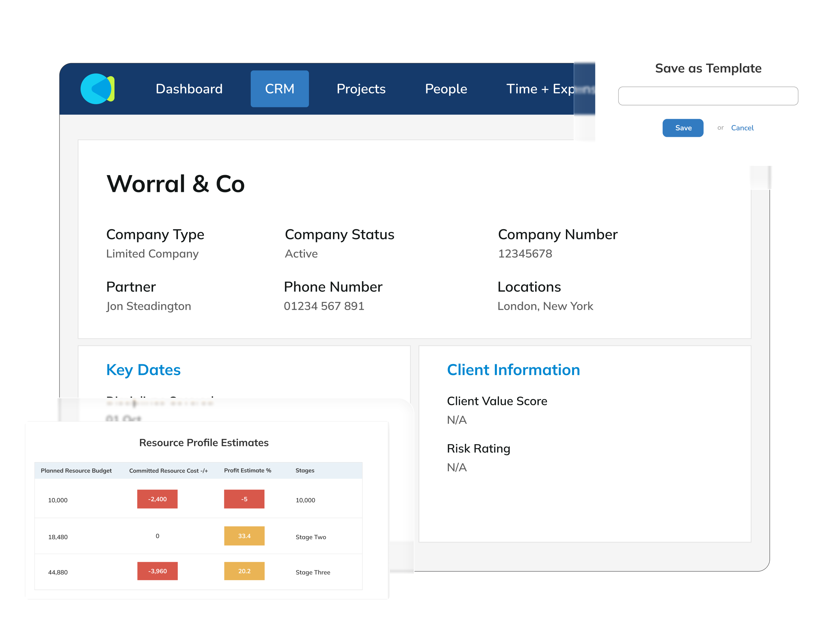Switch to the Projects tab
Image resolution: width=840 pixels, height=623 pixels.
tap(361, 89)
